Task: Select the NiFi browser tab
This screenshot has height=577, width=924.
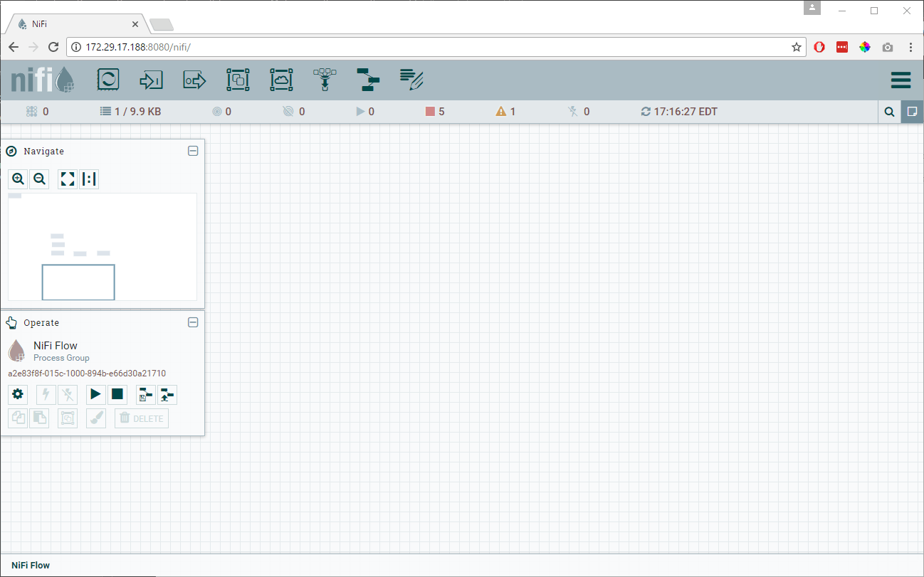Action: tap(77, 24)
